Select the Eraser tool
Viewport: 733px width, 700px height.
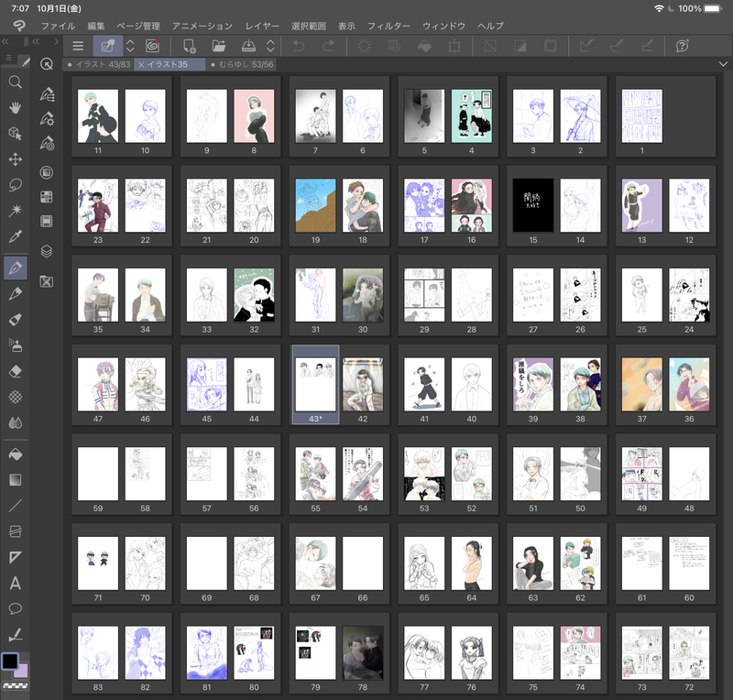click(x=15, y=372)
